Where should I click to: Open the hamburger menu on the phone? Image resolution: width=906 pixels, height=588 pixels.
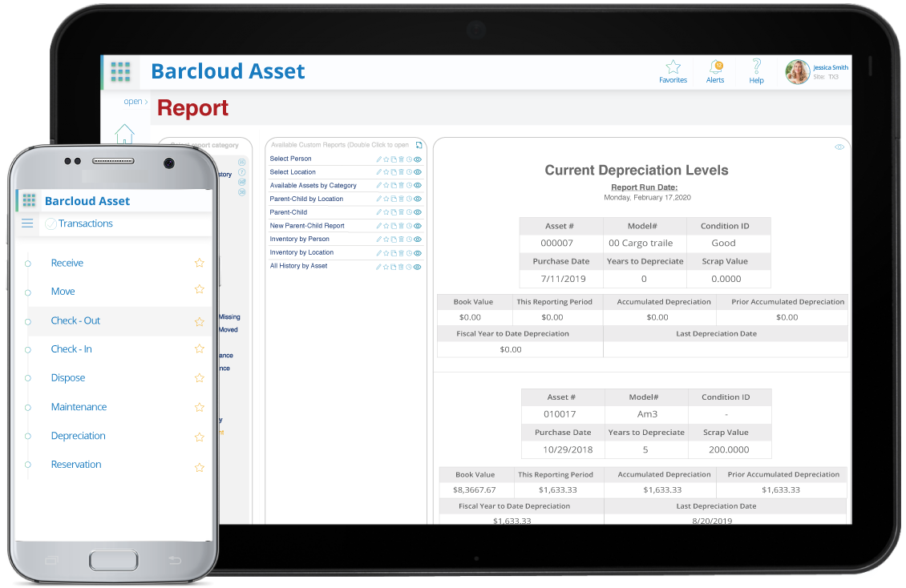click(x=27, y=224)
